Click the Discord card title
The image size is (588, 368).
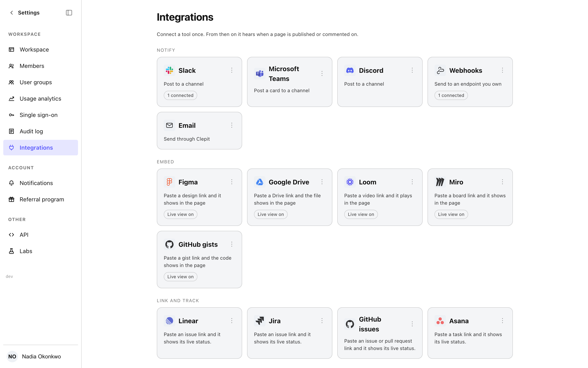[x=371, y=70]
